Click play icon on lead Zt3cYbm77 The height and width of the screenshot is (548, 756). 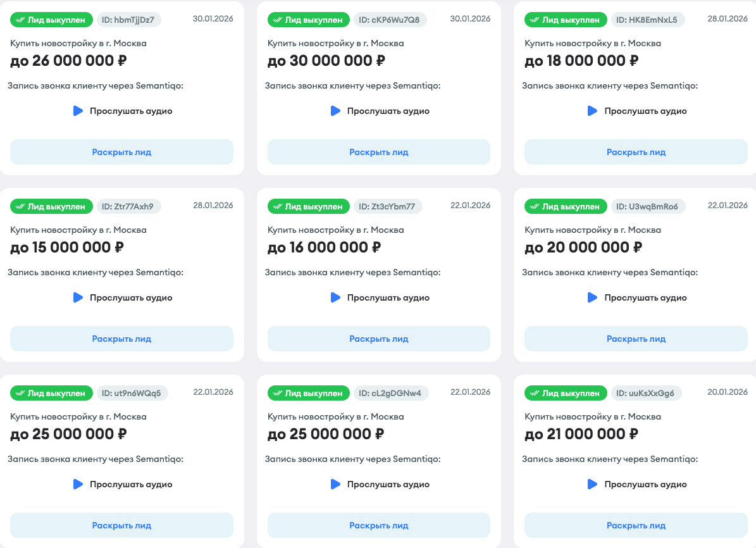tap(335, 297)
